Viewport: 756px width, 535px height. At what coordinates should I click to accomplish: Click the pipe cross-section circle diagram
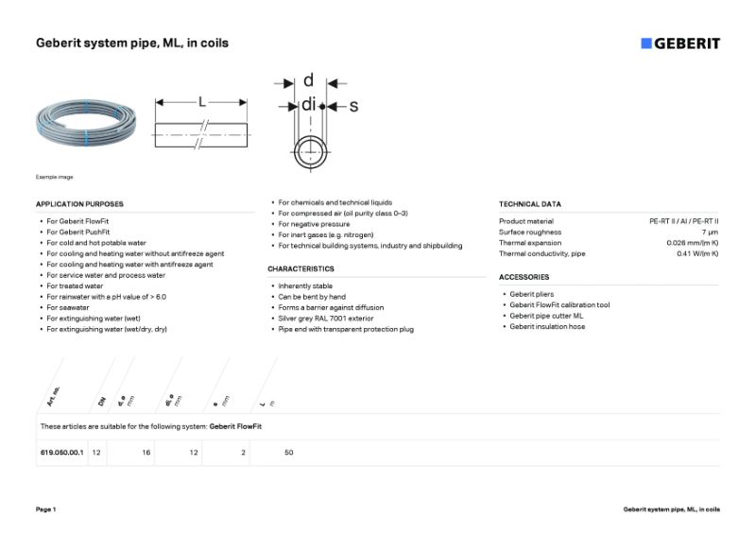pos(310,151)
